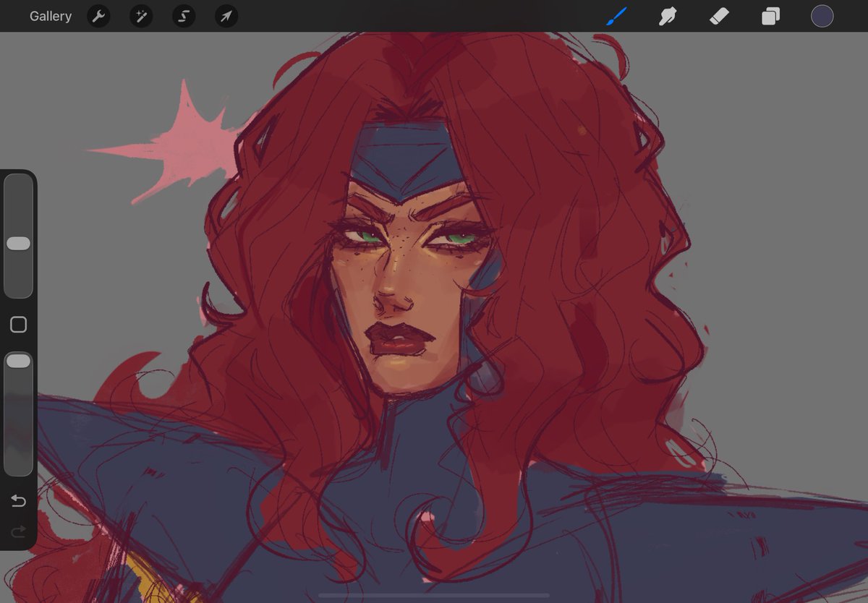The height and width of the screenshot is (603, 868).
Task: Open the Selections tool (S icon)
Action: [182, 16]
